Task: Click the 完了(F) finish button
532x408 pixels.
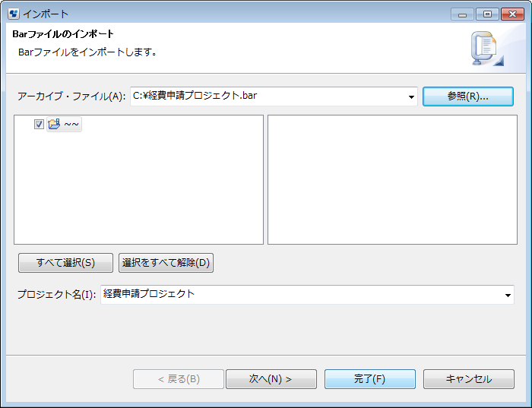Action: coord(370,379)
